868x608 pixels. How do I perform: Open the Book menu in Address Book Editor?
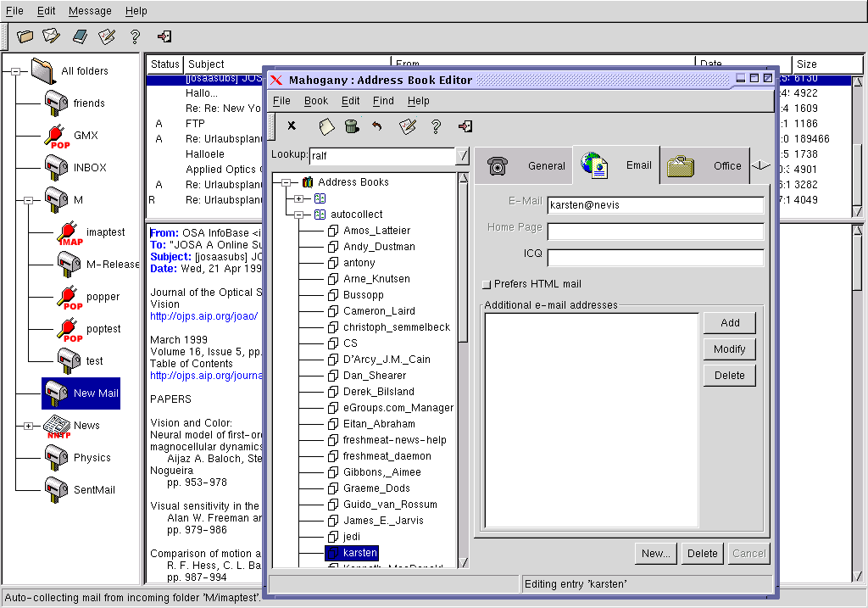point(315,101)
